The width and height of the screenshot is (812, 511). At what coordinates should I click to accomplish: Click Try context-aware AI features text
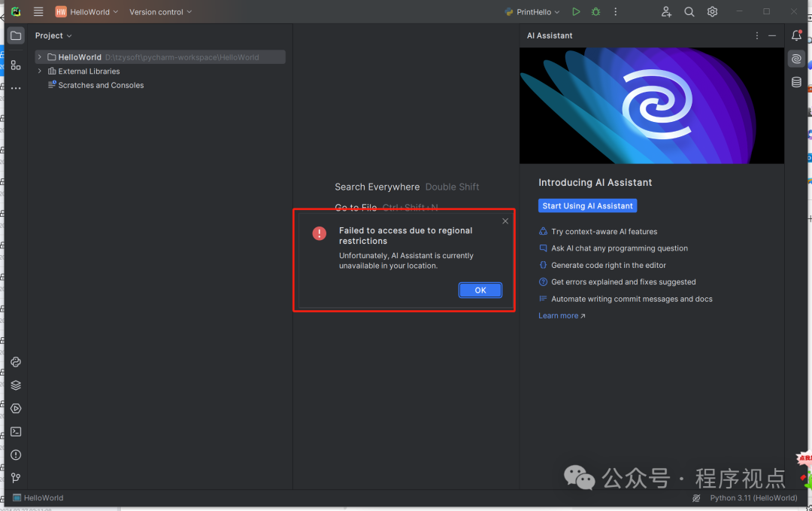point(604,232)
